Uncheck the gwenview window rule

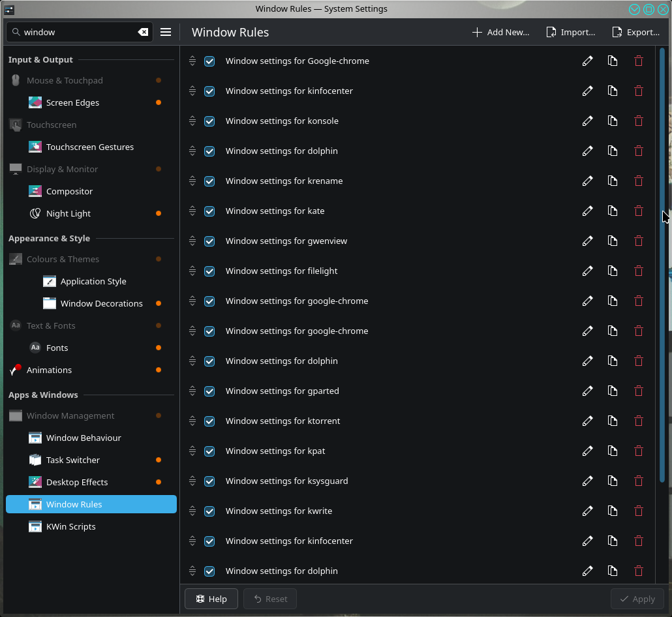[209, 241]
